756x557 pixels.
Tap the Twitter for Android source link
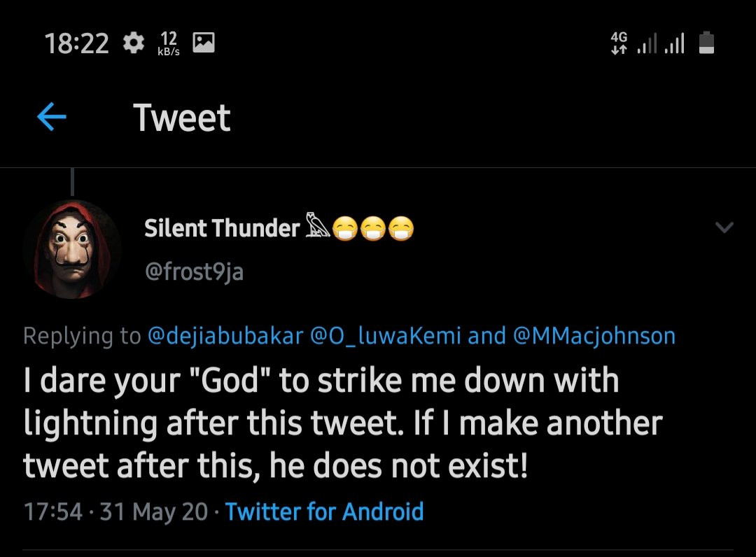coord(325,512)
